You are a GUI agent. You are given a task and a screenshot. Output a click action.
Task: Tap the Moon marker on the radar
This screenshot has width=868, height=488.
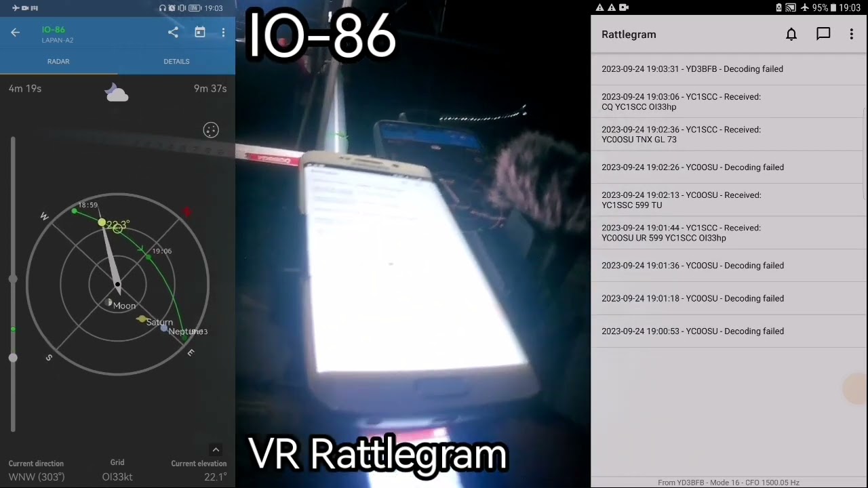(x=108, y=302)
